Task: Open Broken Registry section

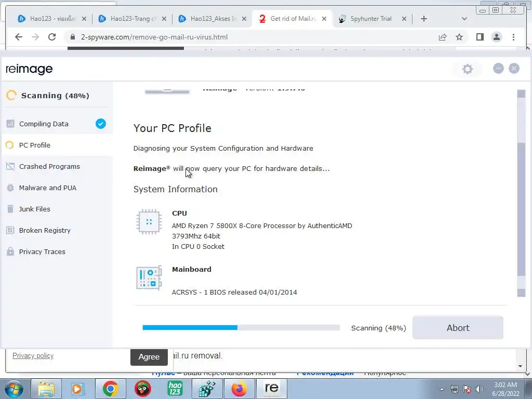Action: [57, 230]
